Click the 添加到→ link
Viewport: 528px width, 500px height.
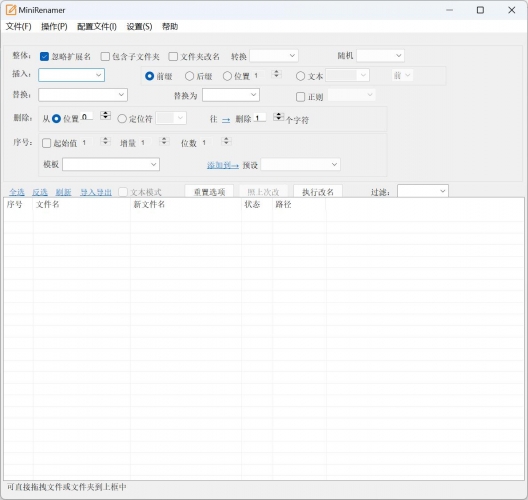(223, 165)
